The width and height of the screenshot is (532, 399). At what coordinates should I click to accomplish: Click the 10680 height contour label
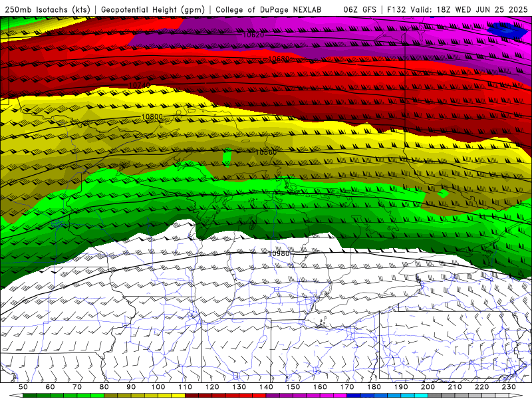279,59
